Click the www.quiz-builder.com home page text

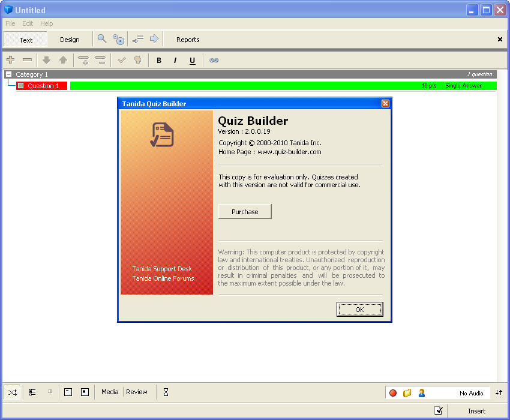point(289,152)
